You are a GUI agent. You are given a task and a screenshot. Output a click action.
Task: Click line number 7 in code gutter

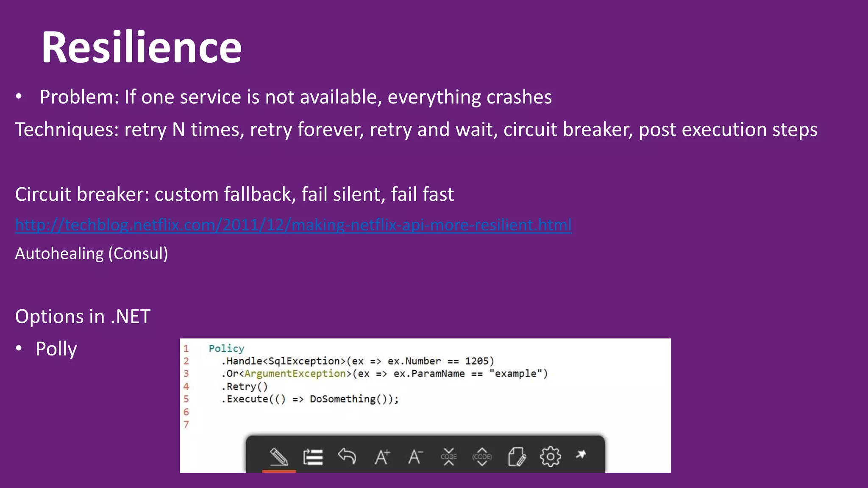(x=186, y=424)
